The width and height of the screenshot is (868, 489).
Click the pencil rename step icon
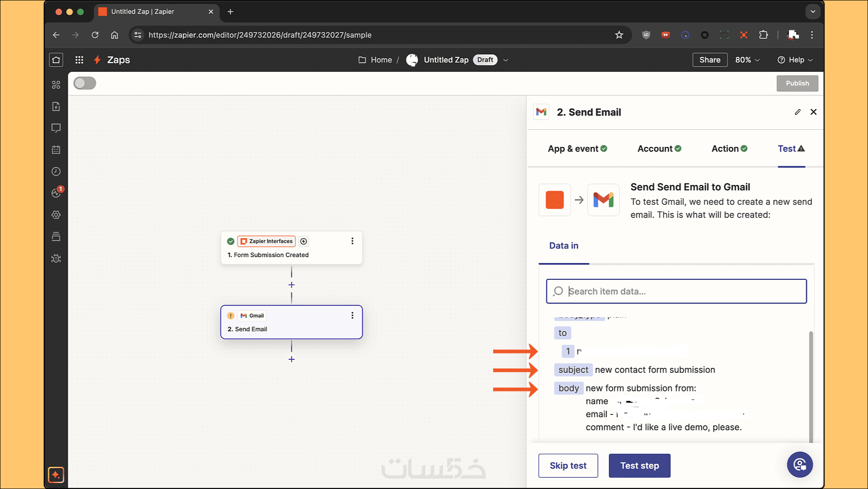coord(798,112)
